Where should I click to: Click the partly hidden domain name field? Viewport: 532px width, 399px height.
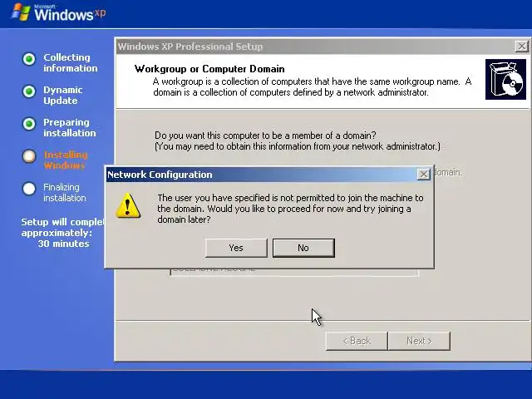pyautogui.click(x=294, y=272)
